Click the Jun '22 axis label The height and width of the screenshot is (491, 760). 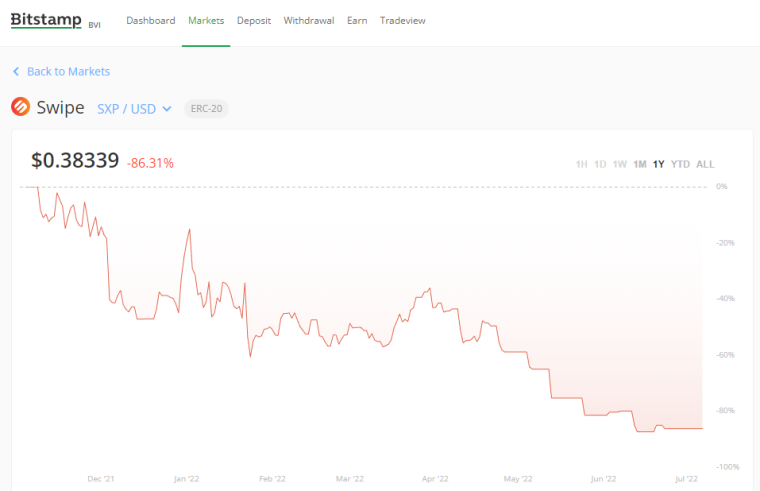[603, 479]
